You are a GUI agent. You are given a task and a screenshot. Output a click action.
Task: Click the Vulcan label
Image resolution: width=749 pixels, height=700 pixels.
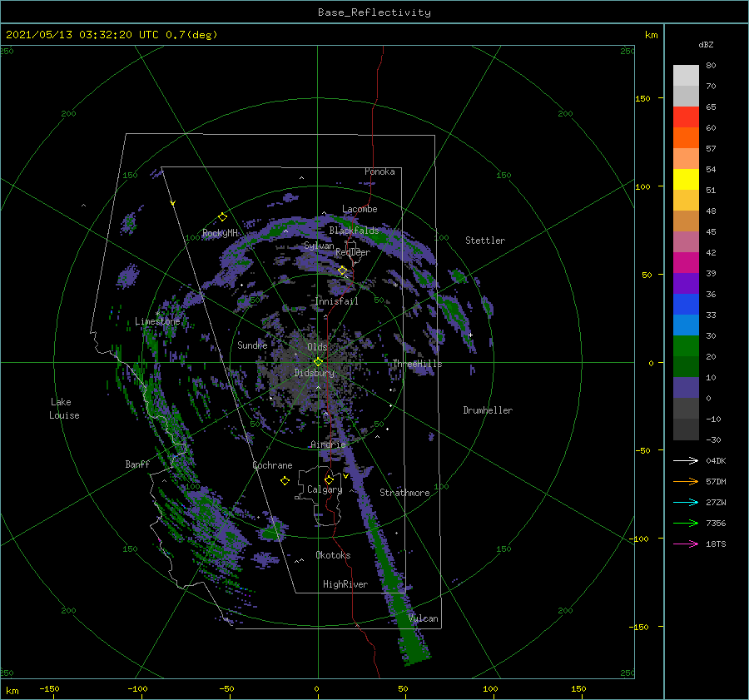(424, 618)
